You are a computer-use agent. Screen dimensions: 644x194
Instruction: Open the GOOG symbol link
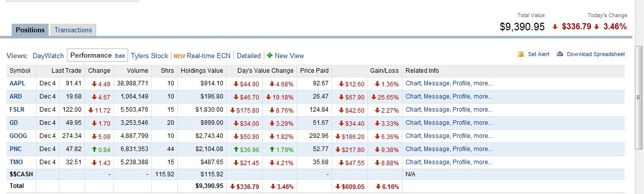click(x=18, y=136)
